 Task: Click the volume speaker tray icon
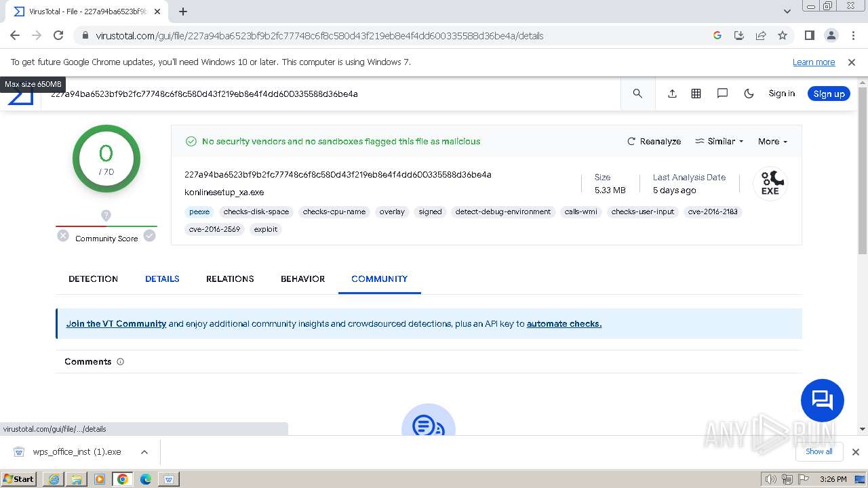(x=771, y=479)
